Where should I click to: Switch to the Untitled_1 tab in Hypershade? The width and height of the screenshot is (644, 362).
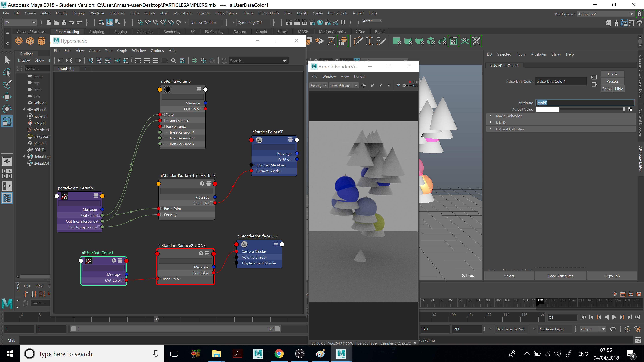click(66, 69)
